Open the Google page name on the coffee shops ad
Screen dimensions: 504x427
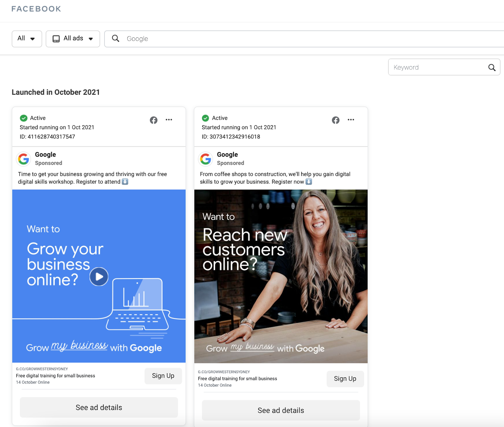(227, 155)
